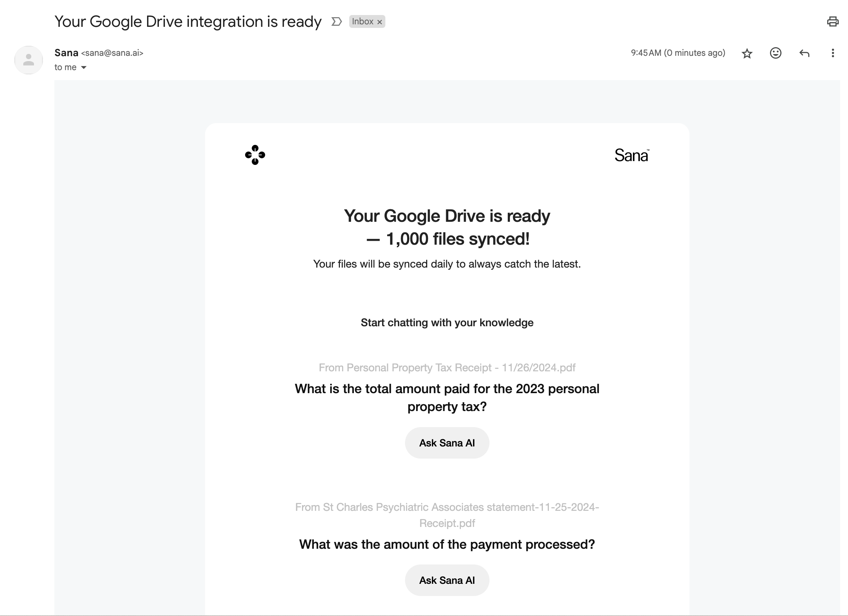Image resolution: width=848 pixels, height=616 pixels.
Task: Reply to Sana using the arrow icon
Action: pos(804,53)
